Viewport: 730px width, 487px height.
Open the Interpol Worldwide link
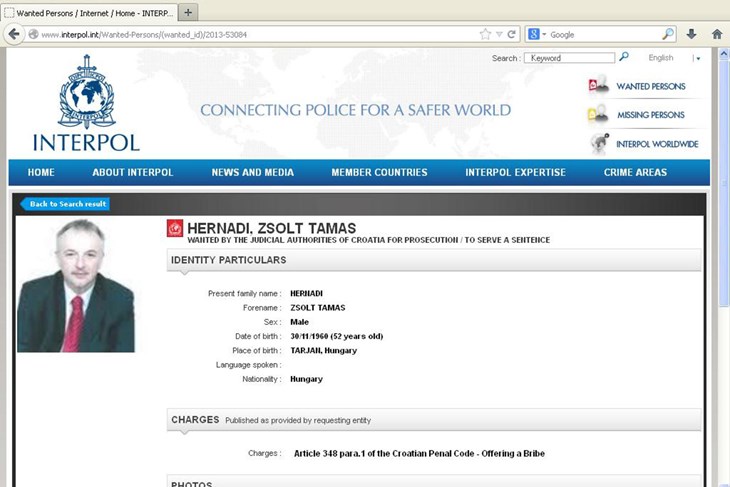657,144
